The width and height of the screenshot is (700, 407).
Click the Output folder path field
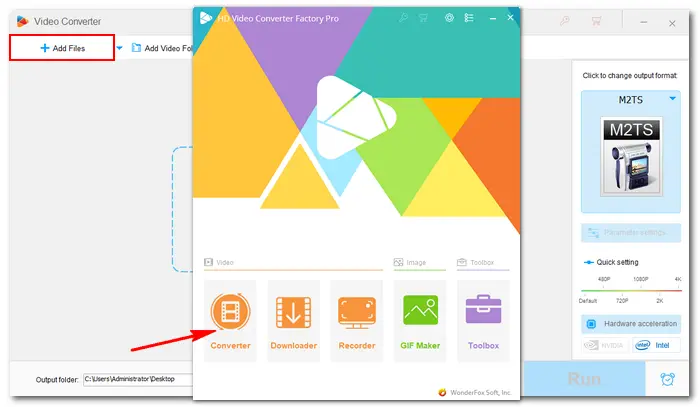click(138, 379)
